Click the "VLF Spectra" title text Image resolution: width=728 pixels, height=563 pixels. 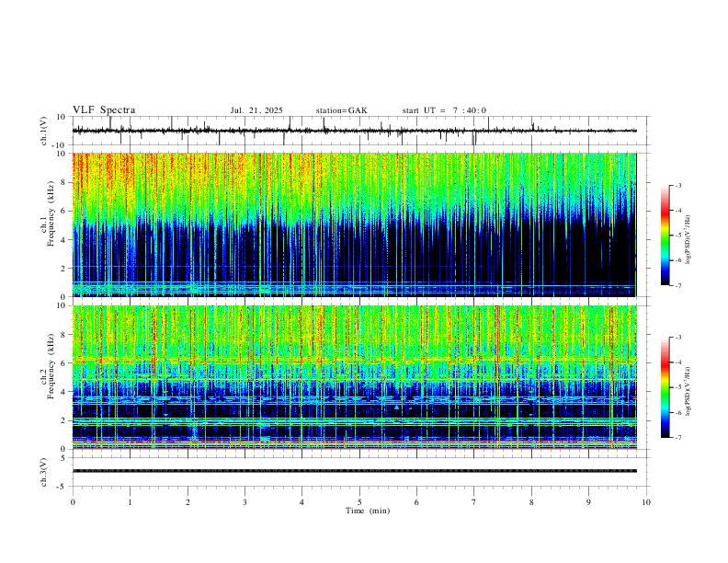point(104,110)
